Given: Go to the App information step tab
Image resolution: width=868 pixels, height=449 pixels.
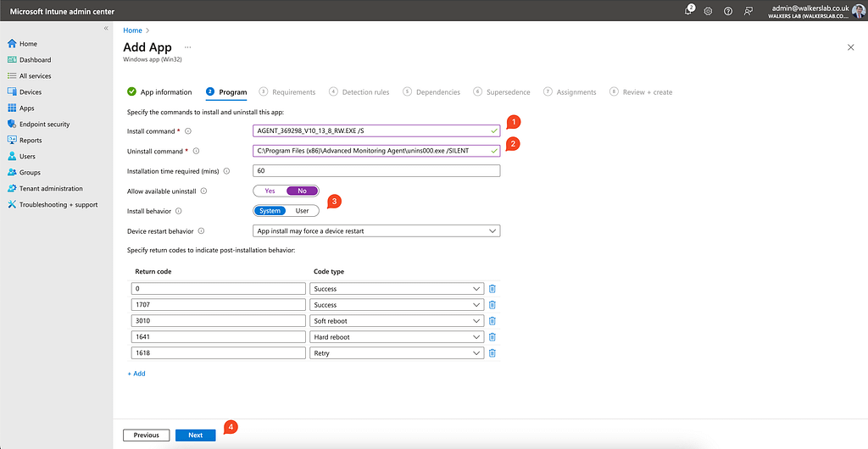Looking at the screenshot, I should point(159,92).
